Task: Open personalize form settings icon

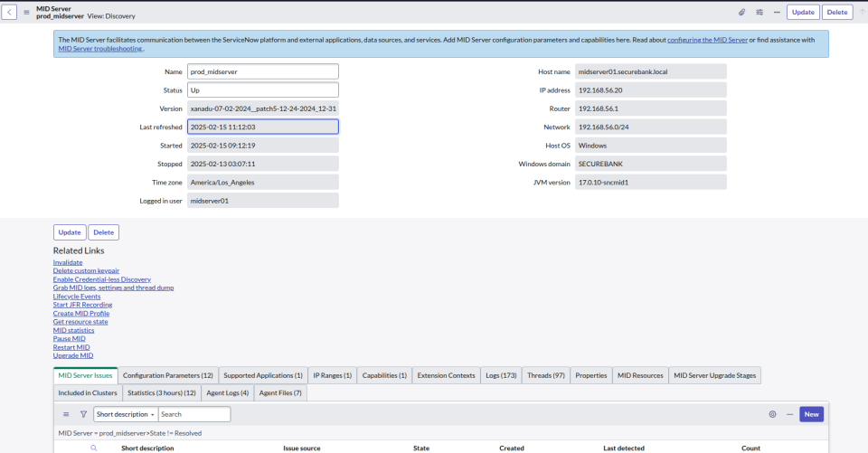Action: (x=759, y=12)
